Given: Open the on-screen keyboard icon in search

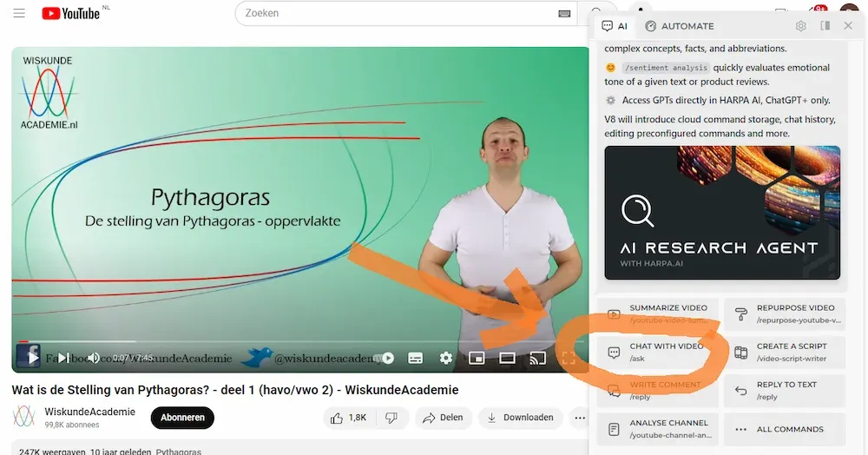Looking at the screenshot, I should tap(564, 14).
